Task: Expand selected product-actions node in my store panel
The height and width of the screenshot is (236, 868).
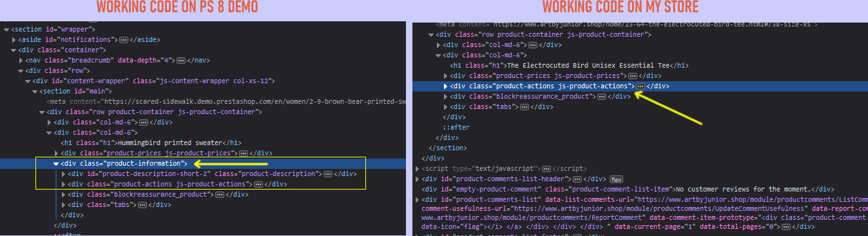Action: click(446, 86)
